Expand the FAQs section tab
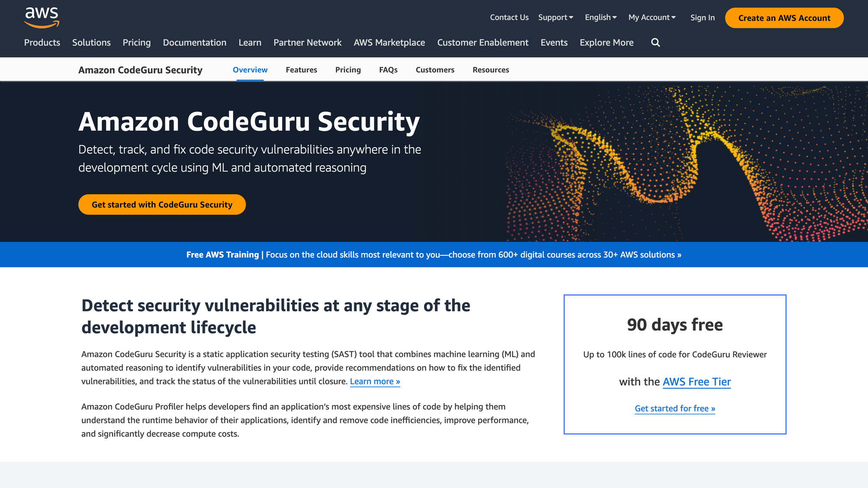This screenshot has height=488, width=868. coord(388,70)
